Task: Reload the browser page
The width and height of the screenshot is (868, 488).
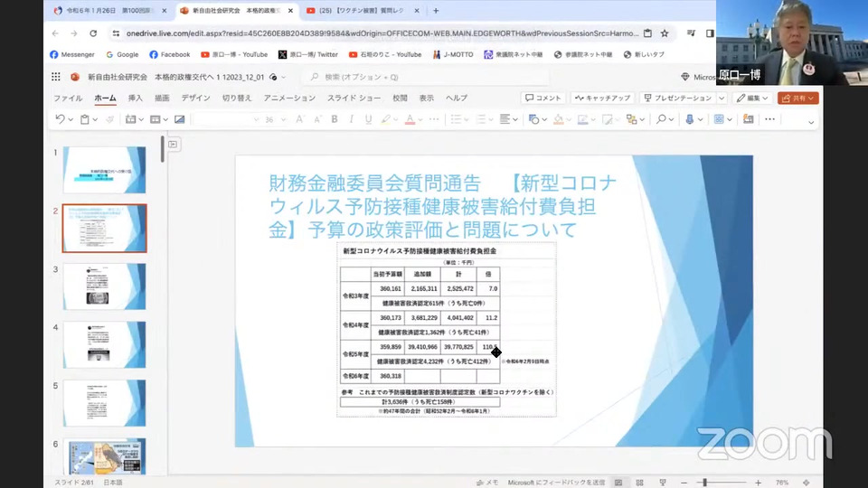Action: click(x=93, y=33)
